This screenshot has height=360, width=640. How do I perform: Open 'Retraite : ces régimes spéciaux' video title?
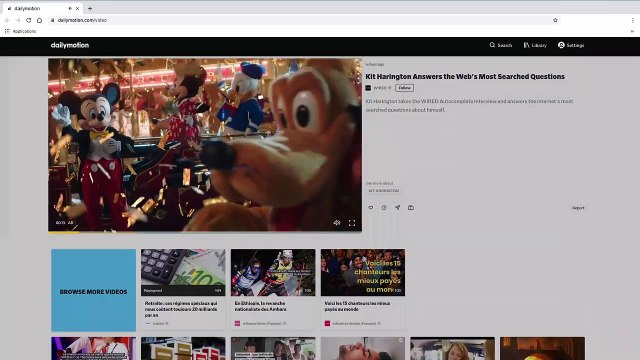coord(181,309)
